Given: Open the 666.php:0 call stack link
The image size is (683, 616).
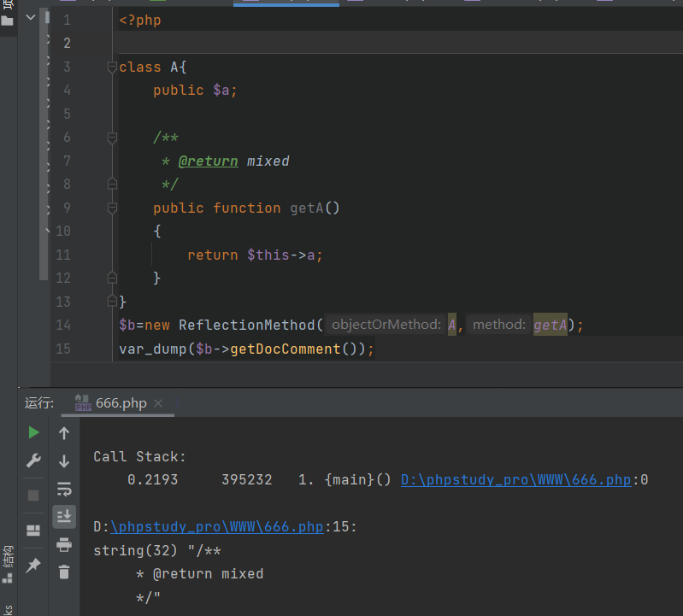Looking at the screenshot, I should tap(523, 479).
